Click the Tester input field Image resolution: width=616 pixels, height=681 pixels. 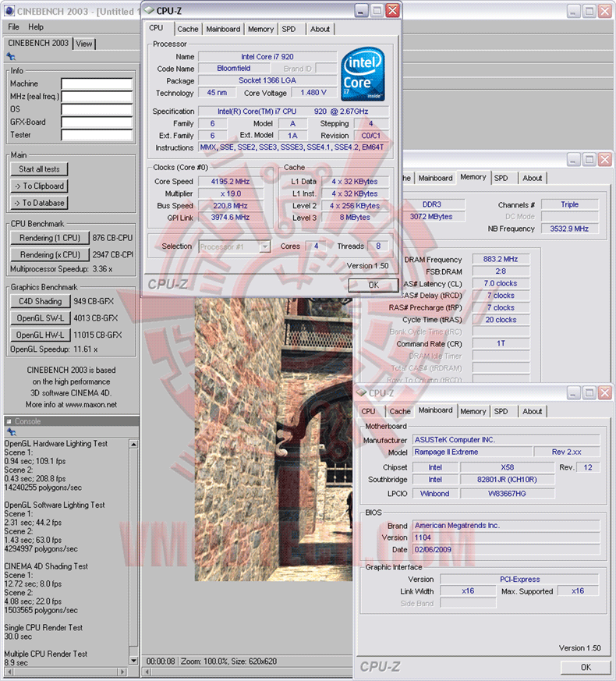click(x=97, y=135)
